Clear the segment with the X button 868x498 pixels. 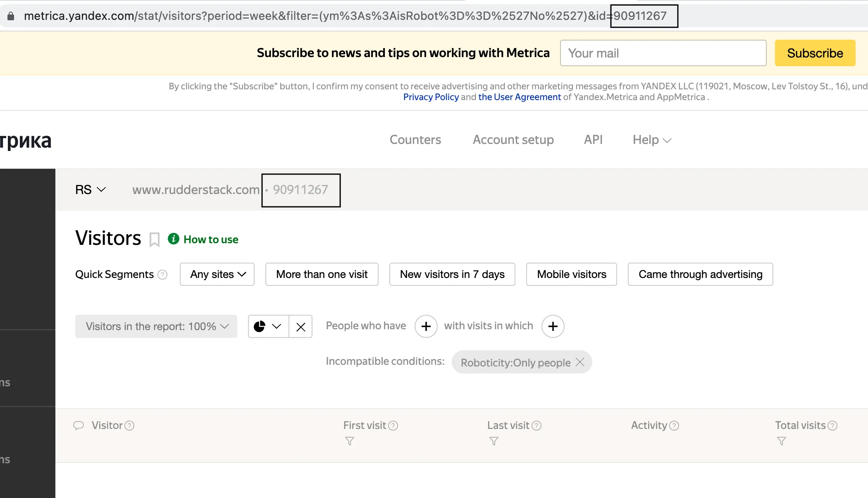pyautogui.click(x=300, y=326)
